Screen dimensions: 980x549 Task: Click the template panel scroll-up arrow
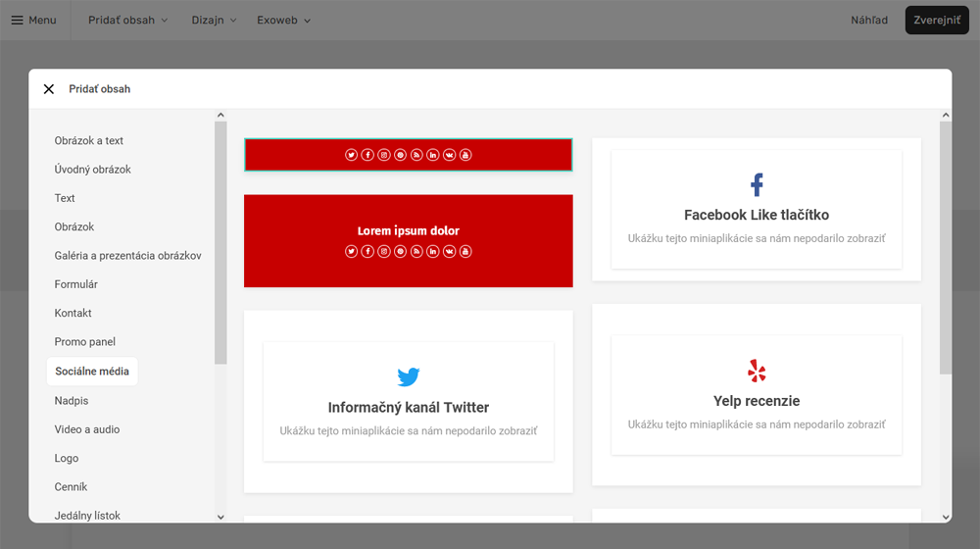946,115
